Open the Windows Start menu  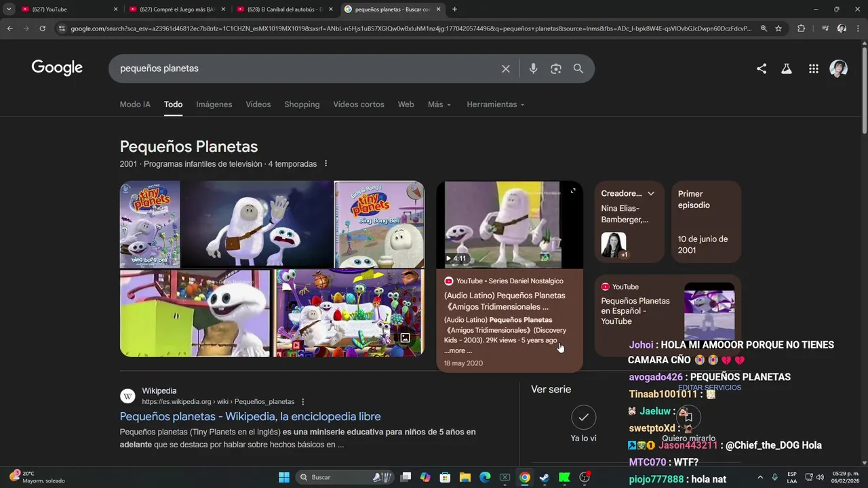coord(284,477)
